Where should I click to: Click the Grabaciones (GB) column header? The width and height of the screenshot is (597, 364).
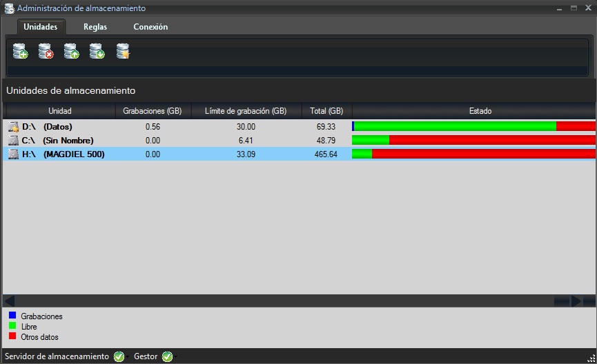pos(152,111)
